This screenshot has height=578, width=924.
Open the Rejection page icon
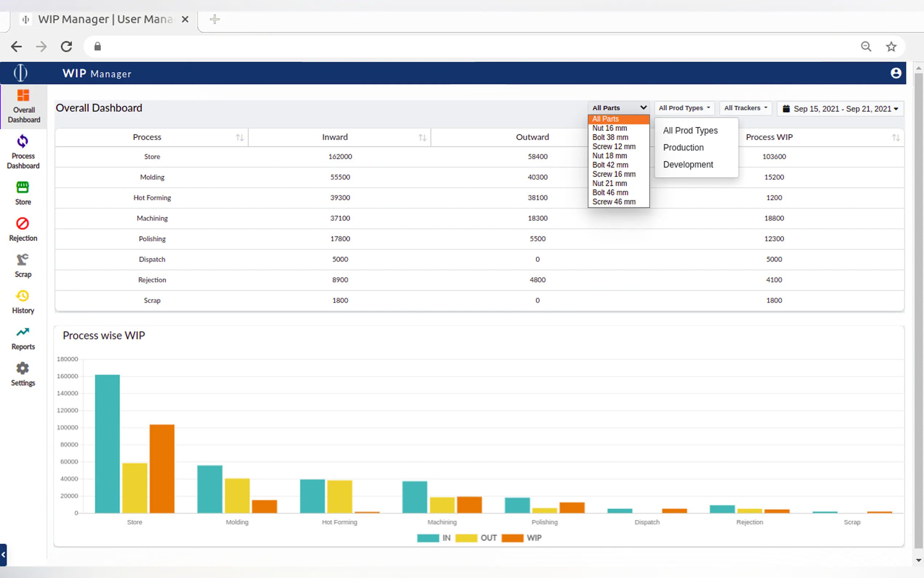pyautogui.click(x=23, y=223)
